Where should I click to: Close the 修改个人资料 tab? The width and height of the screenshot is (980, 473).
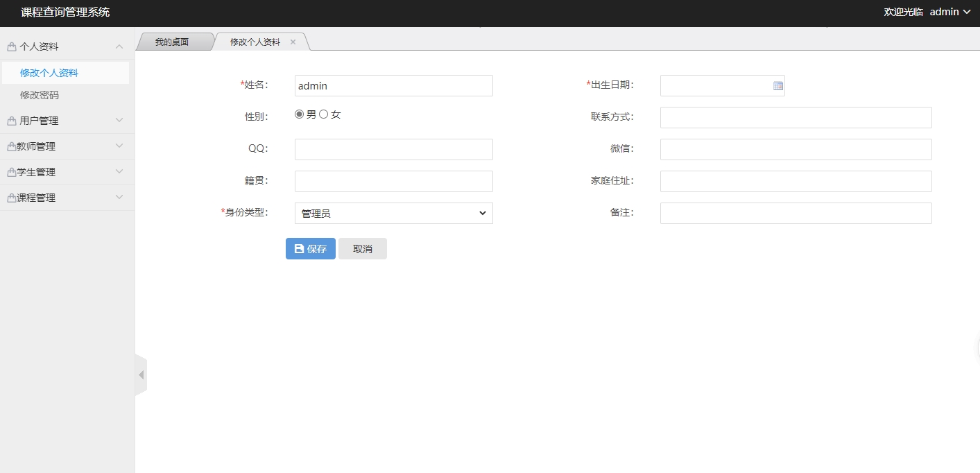tap(293, 41)
